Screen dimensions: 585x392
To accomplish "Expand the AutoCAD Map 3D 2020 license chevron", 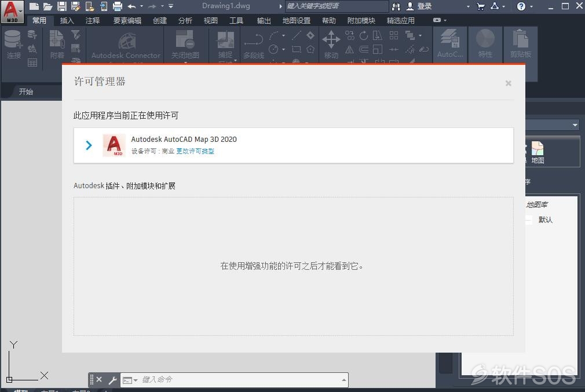I will coord(89,145).
